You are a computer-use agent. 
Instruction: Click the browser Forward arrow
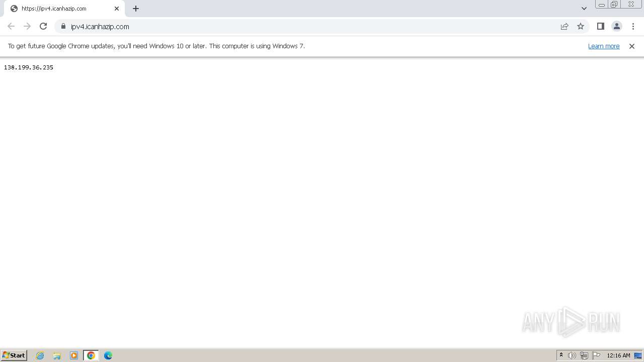click(x=27, y=26)
